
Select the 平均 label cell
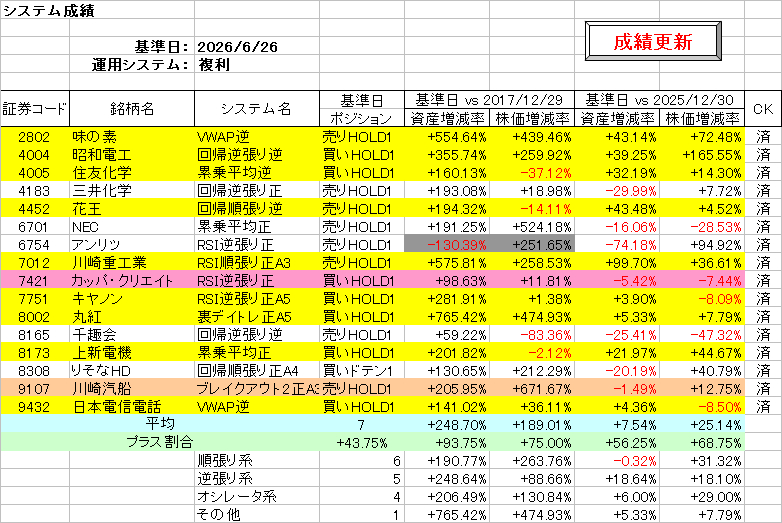(x=160, y=424)
